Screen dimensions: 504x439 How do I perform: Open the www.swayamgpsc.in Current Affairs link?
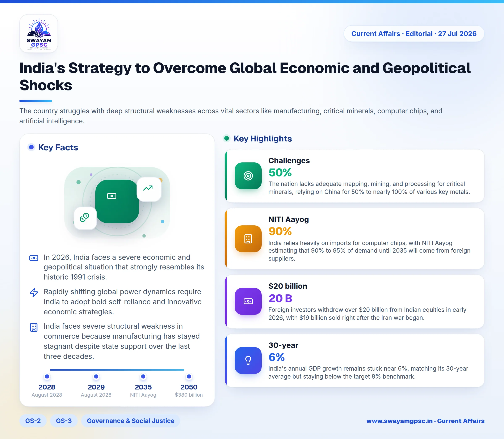pos(425,421)
